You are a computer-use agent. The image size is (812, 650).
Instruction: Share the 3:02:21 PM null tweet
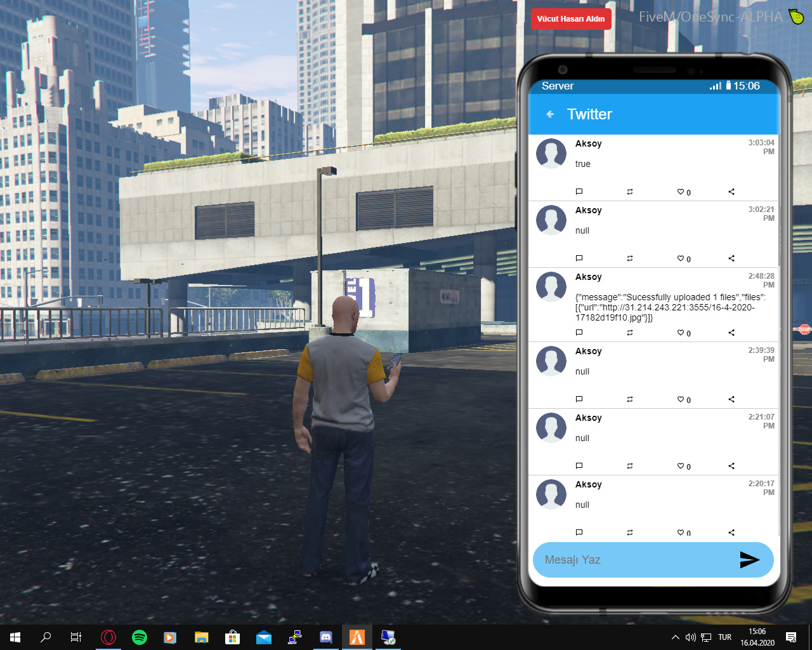coord(731,258)
